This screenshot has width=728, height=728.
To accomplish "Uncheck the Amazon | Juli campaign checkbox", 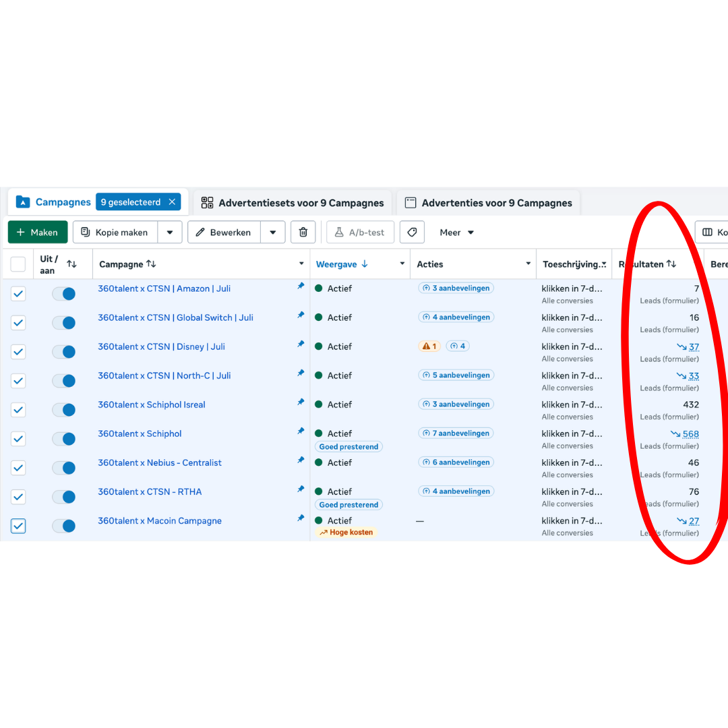I will click(x=18, y=293).
